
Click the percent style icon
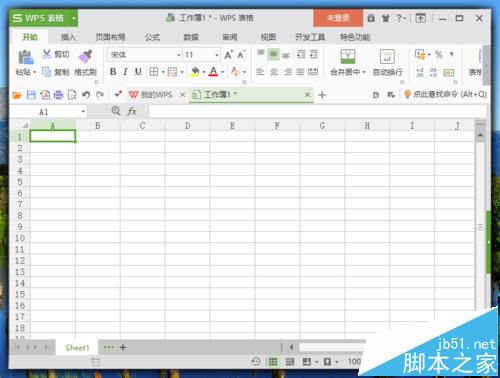(439, 54)
